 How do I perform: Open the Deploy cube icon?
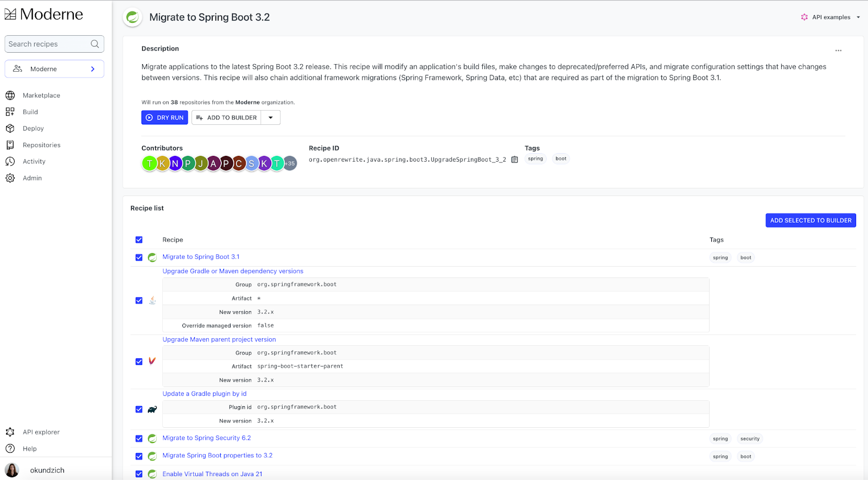pos(10,129)
